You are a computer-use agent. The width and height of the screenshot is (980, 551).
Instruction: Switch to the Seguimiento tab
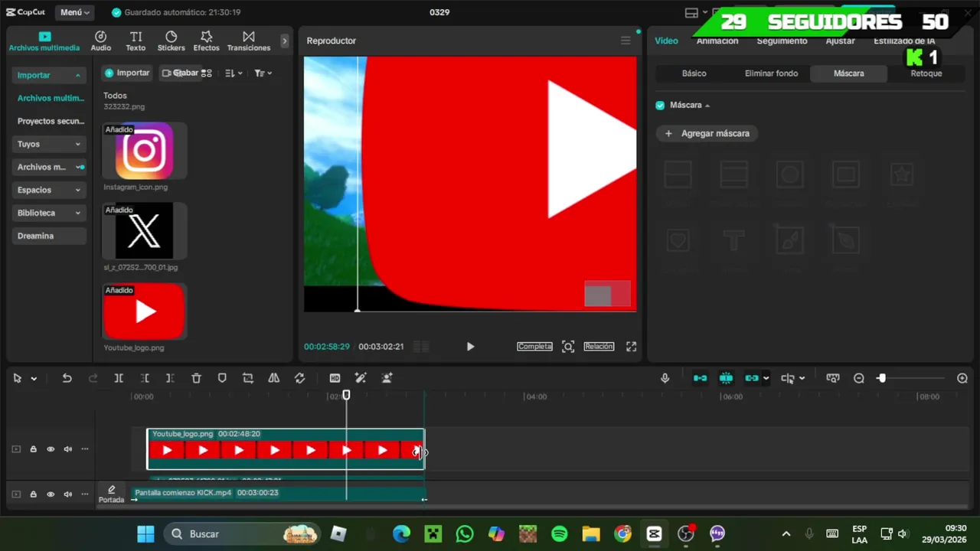point(782,41)
